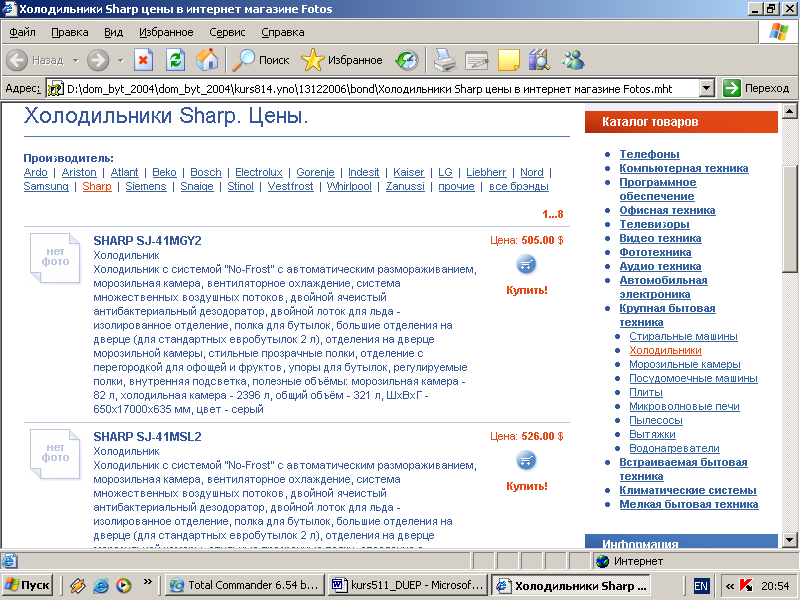Click the Переход go button
This screenshot has width=800, height=600.
click(756, 88)
